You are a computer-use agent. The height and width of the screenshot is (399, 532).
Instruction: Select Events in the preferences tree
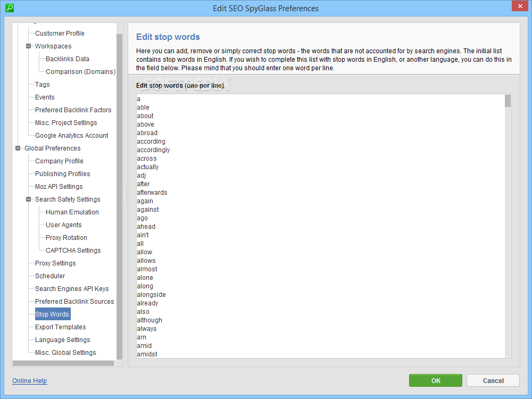[x=45, y=97]
